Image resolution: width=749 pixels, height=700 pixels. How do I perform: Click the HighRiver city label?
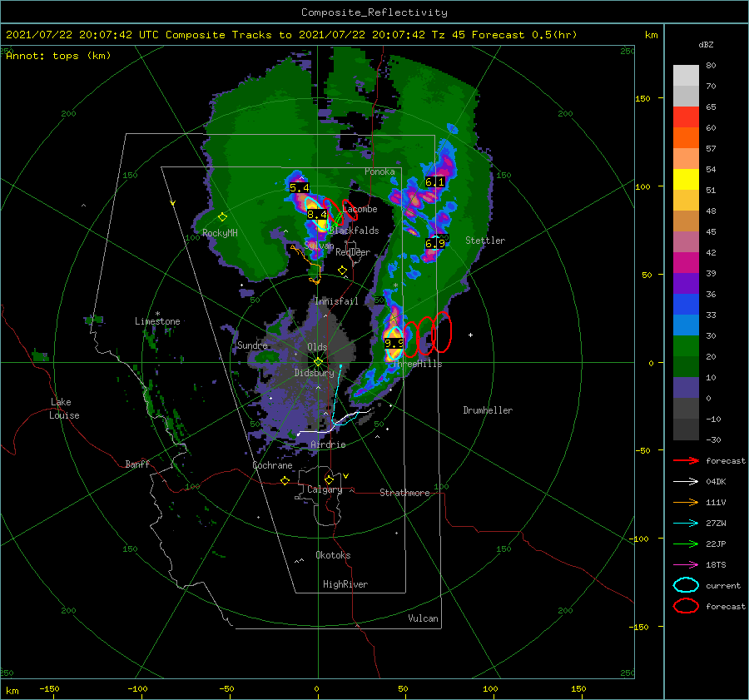pos(345,584)
